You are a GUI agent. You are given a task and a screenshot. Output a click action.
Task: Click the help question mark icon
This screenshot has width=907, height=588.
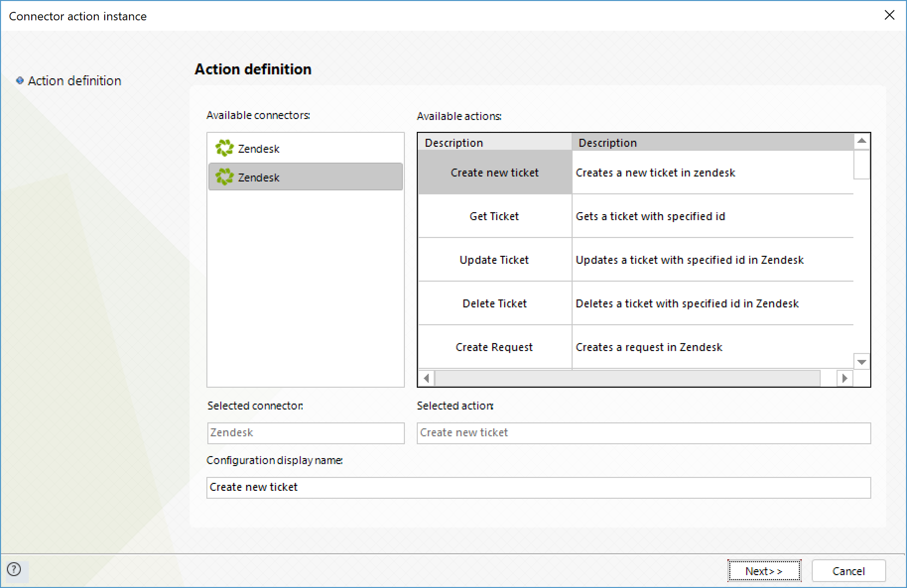(14, 569)
